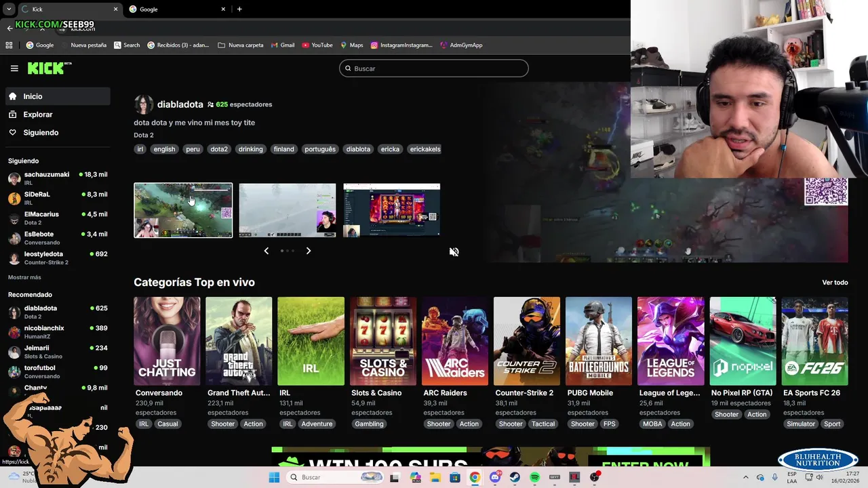
Task: Select the dota2 tag
Action: (x=219, y=149)
